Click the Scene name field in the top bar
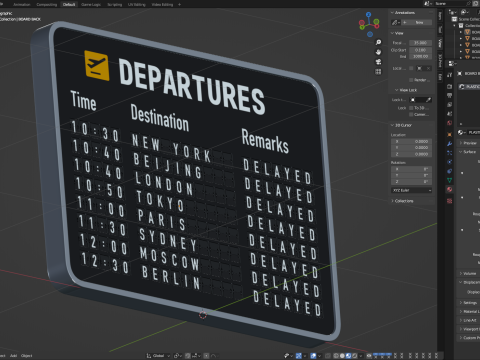This screenshot has width=480, height=360. point(452,3)
